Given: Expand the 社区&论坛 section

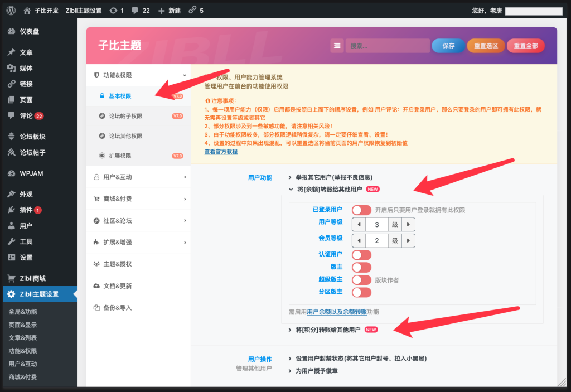Looking at the screenshot, I should (x=138, y=220).
